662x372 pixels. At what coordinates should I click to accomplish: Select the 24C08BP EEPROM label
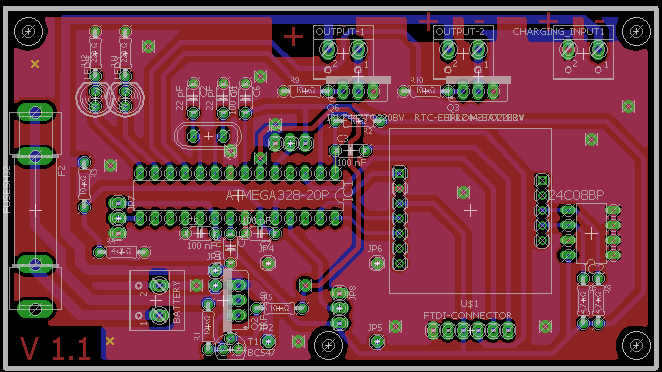(577, 195)
